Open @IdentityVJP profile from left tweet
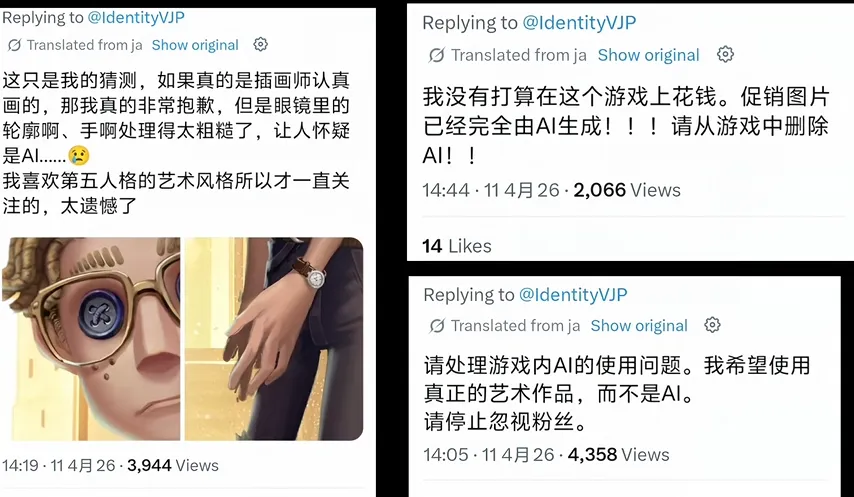 [x=136, y=17]
